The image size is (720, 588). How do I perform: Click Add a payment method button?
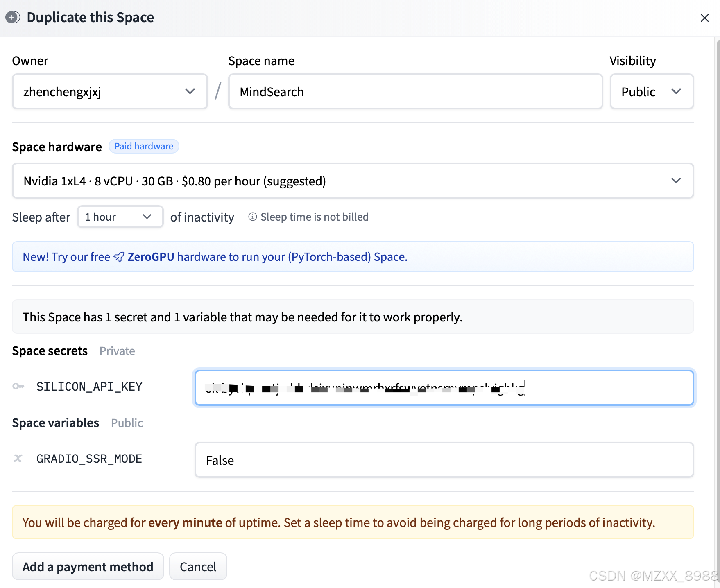tap(88, 566)
